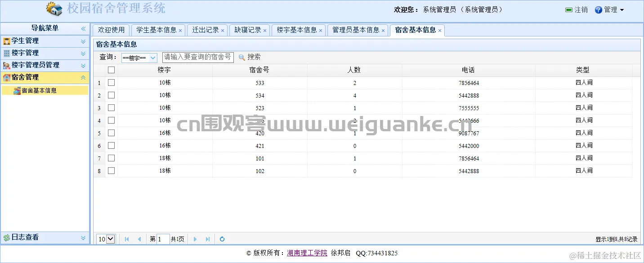Expand the 学生管理 accordion section
Viewport: 644px width, 263px height.
(x=83, y=41)
